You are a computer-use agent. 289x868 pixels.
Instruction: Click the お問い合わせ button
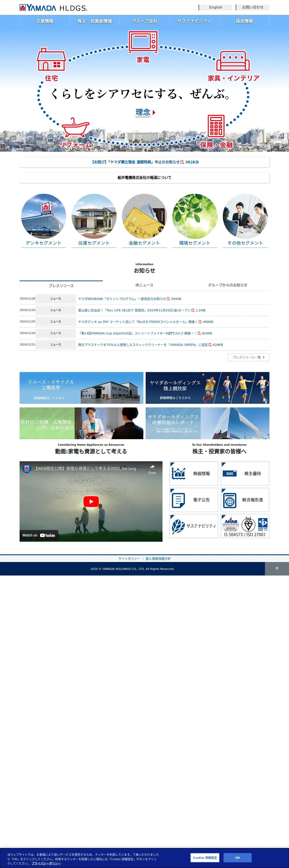[x=253, y=7]
